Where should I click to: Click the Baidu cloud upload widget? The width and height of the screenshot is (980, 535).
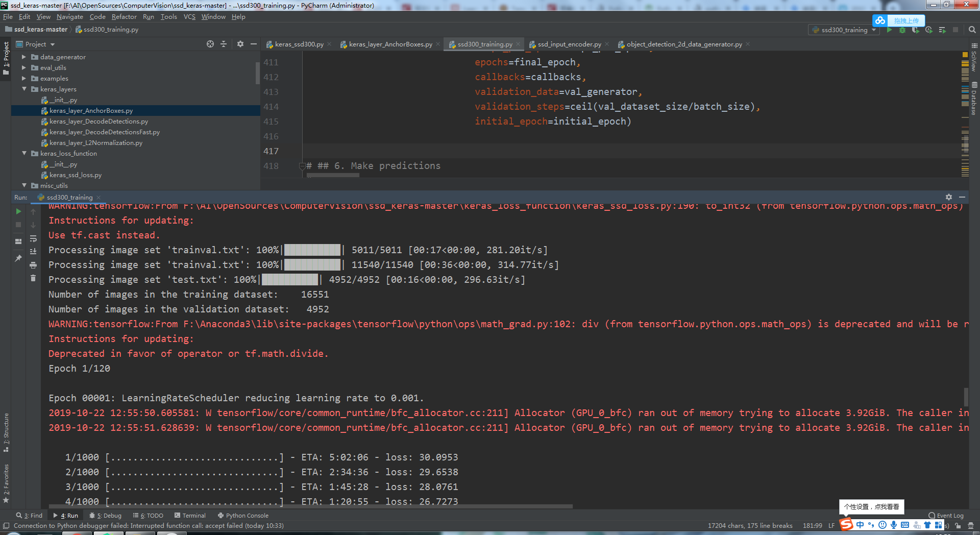(x=899, y=20)
